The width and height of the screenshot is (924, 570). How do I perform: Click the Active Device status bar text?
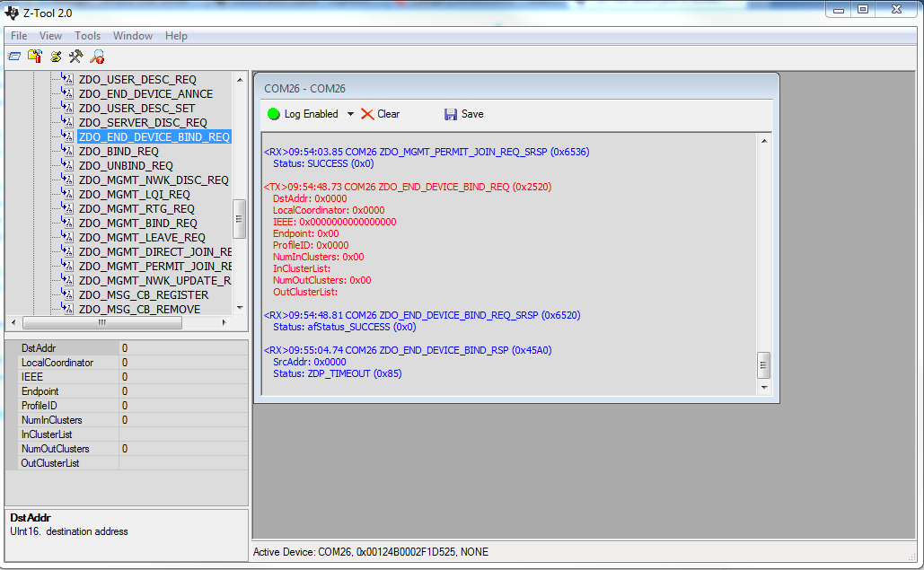click(x=371, y=552)
